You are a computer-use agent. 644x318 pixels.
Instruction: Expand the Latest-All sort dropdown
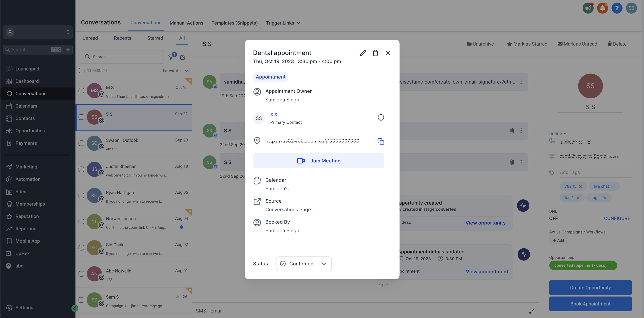[176, 71]
